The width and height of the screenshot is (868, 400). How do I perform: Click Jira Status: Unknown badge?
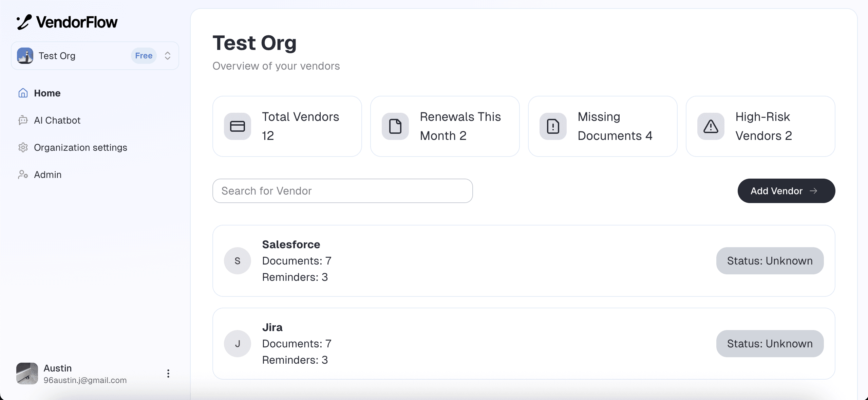[x=770, y=344]
